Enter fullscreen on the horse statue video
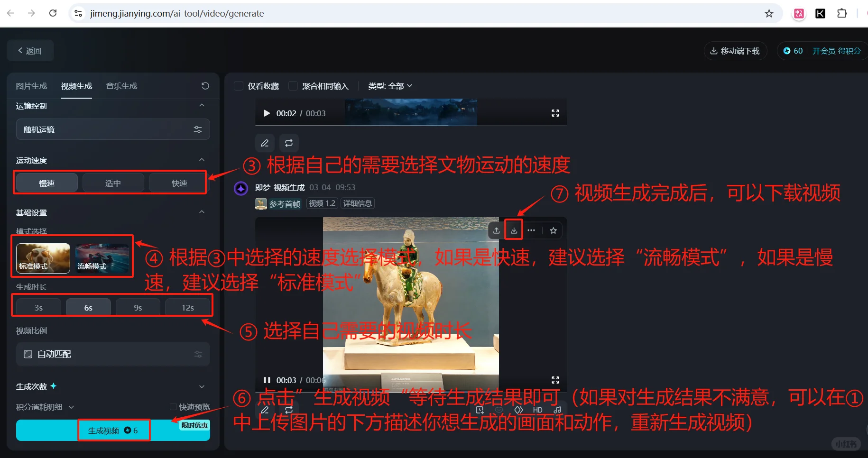 coord(555,379)
